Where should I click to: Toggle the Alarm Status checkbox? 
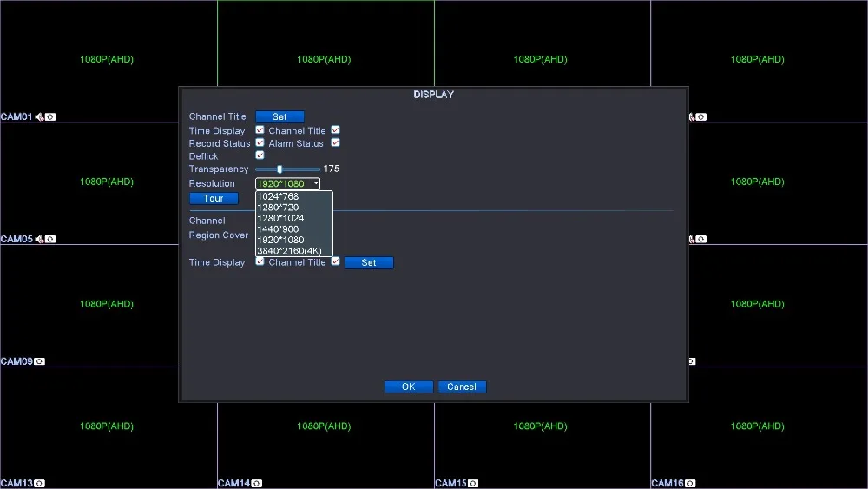point(335,143)
